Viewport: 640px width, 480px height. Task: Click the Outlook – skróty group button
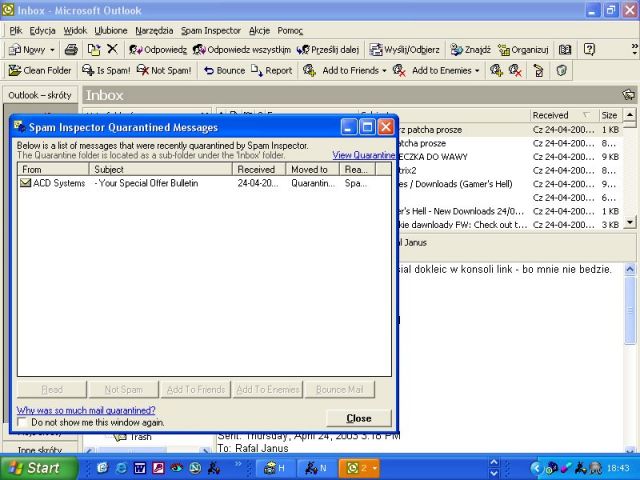(x=40, y=95)
